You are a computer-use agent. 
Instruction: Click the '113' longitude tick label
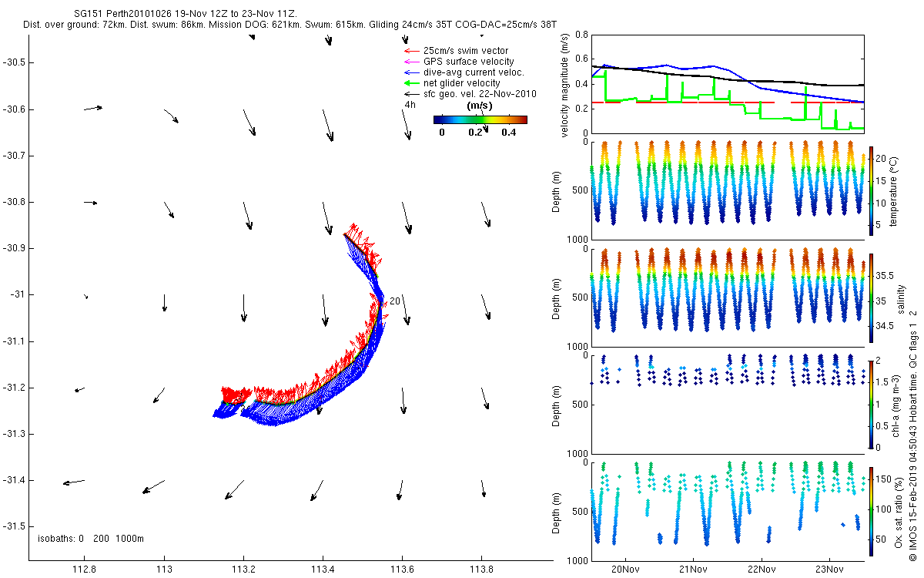164,571
